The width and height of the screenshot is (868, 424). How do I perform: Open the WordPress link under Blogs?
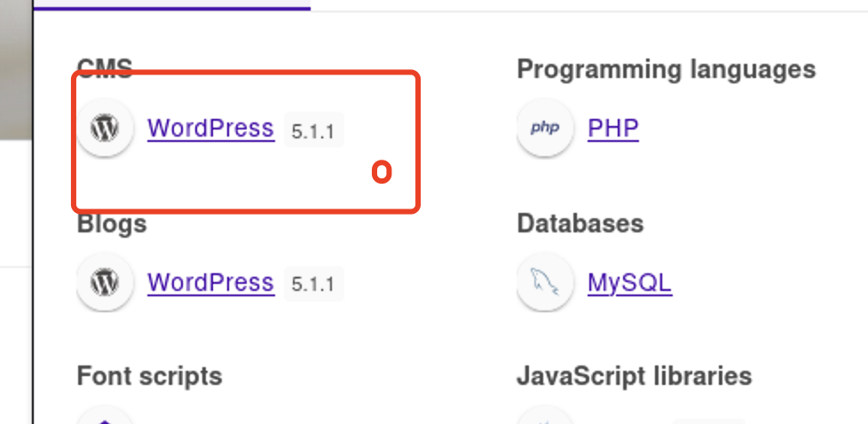pos(211,283)
